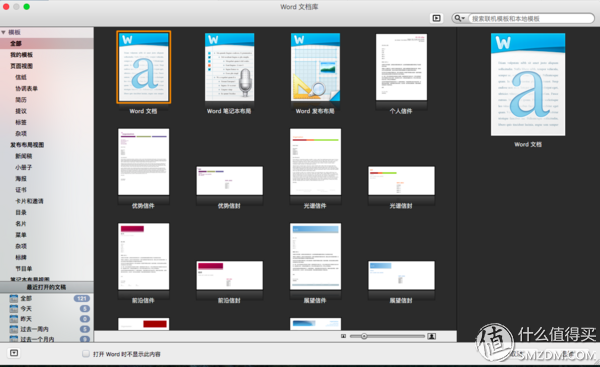Click the small thumbnail size icon
The width and height of the screenshot is (600, 367).
coord(343,336)
